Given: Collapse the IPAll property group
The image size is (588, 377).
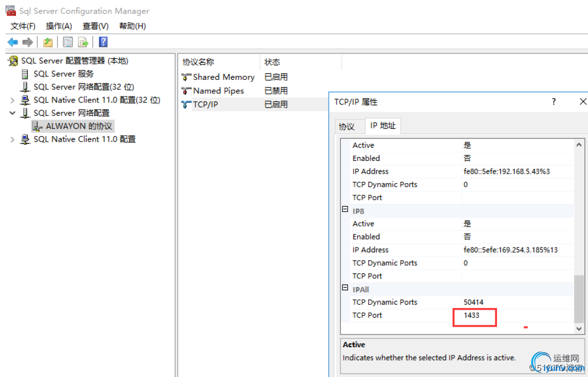Looking at the screenshot, I should 345,288.
